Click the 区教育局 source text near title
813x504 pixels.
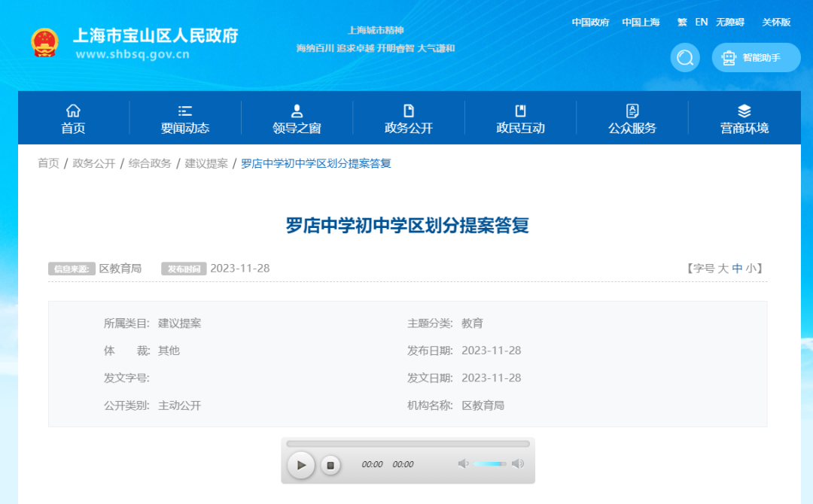[120, 269]
